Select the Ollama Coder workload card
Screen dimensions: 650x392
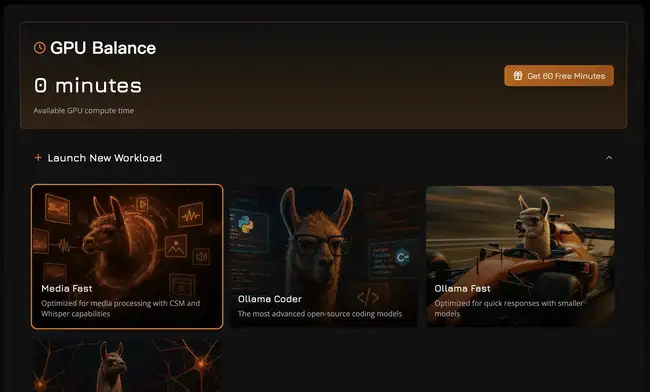click(x=324, y=257)
